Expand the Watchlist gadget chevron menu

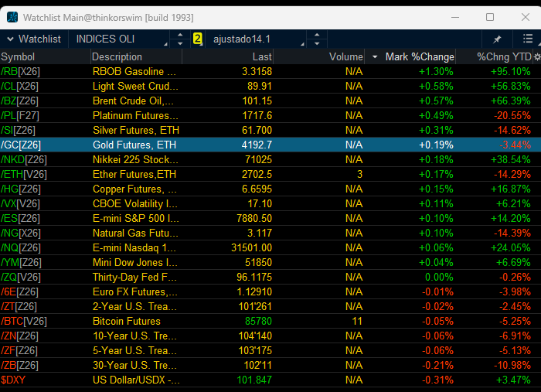pyautogui.click(x=10, y=39)
